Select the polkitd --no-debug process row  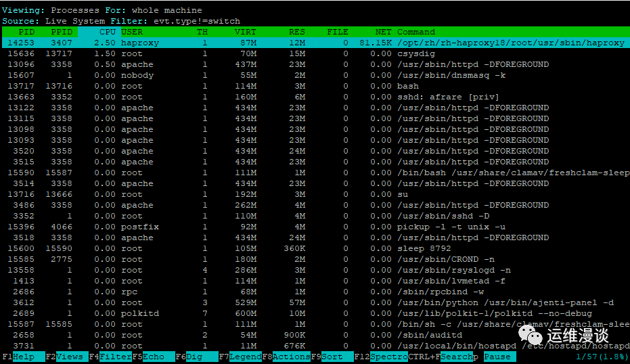315,314
